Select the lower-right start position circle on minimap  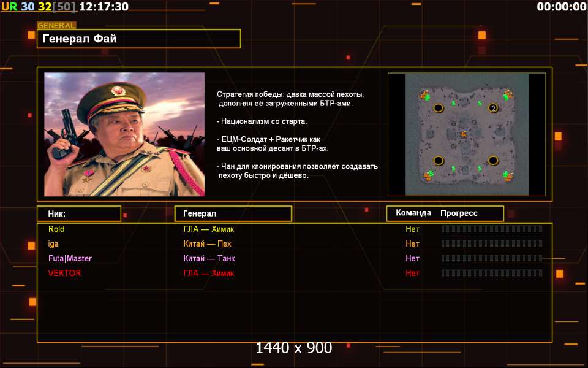(x=493, y=161)
